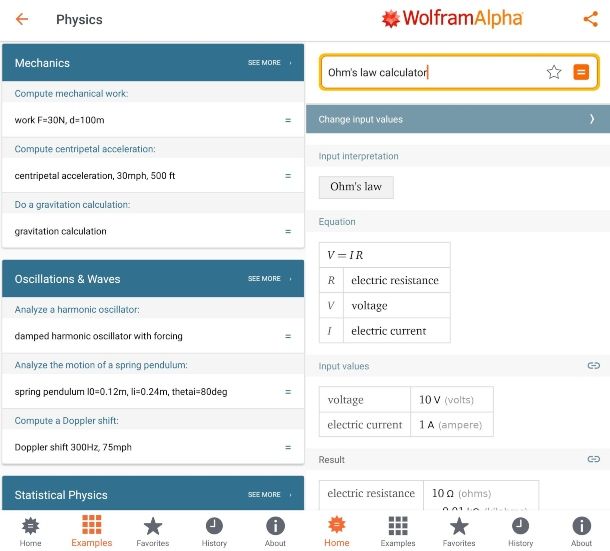Viewport: 610px width, 551px height.
Task: Tap the Oscillations & Waves section title
Action: [x=67, y=279]
